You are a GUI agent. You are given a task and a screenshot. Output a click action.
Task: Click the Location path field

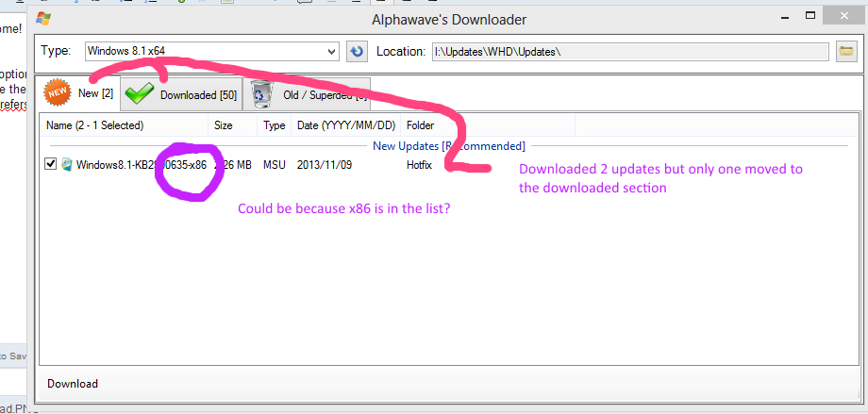629,51
